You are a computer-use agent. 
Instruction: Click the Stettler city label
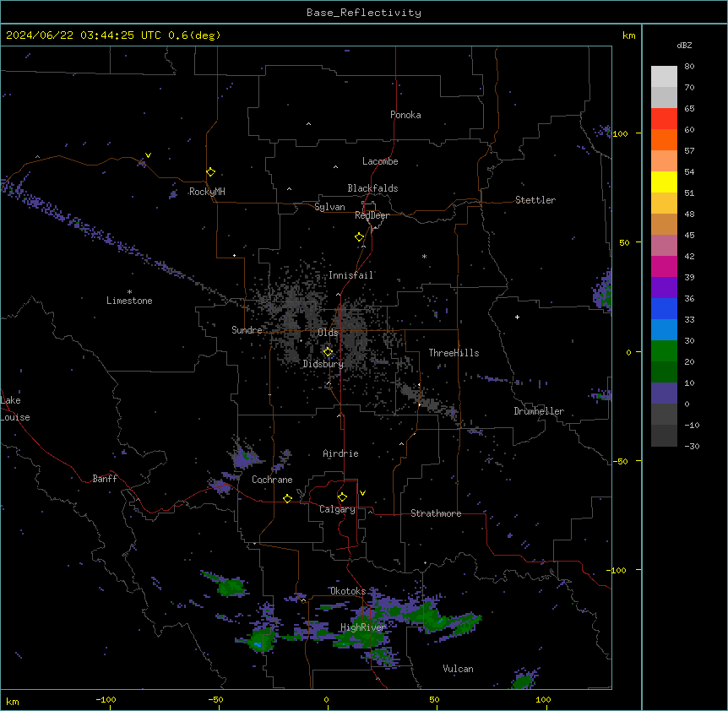(535, 200)
